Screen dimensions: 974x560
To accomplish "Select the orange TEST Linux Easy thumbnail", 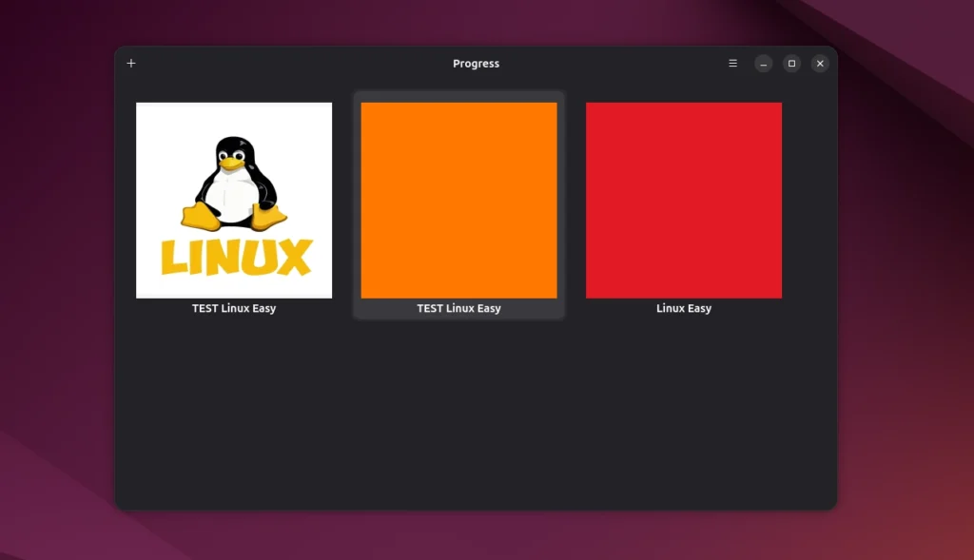I will point(459,200).
